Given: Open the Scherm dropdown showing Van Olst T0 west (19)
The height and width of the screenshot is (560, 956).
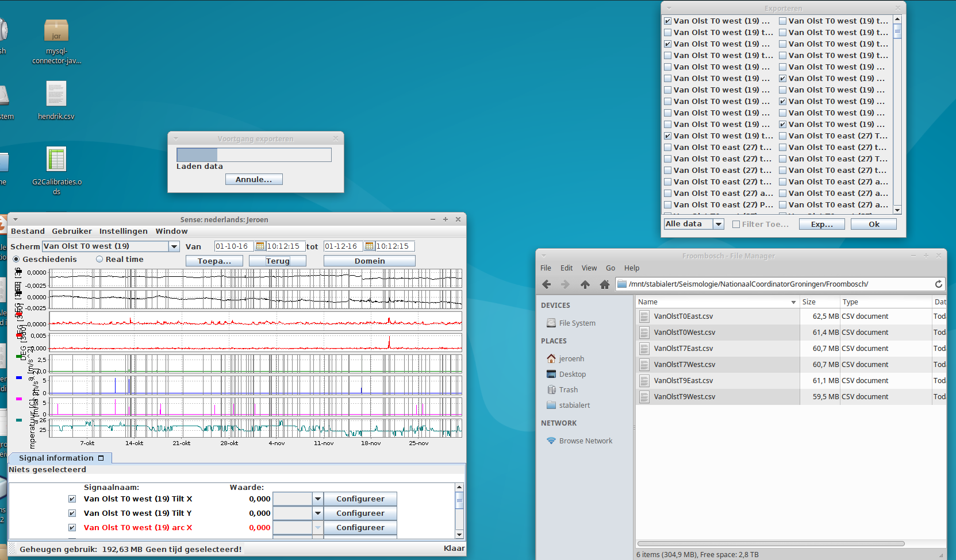Looking at the screenshot, I should [x=174, y=246].
